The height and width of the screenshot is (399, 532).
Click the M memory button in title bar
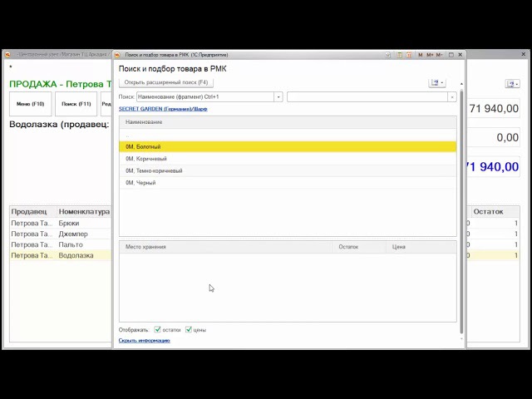click(x=421, y=55)
